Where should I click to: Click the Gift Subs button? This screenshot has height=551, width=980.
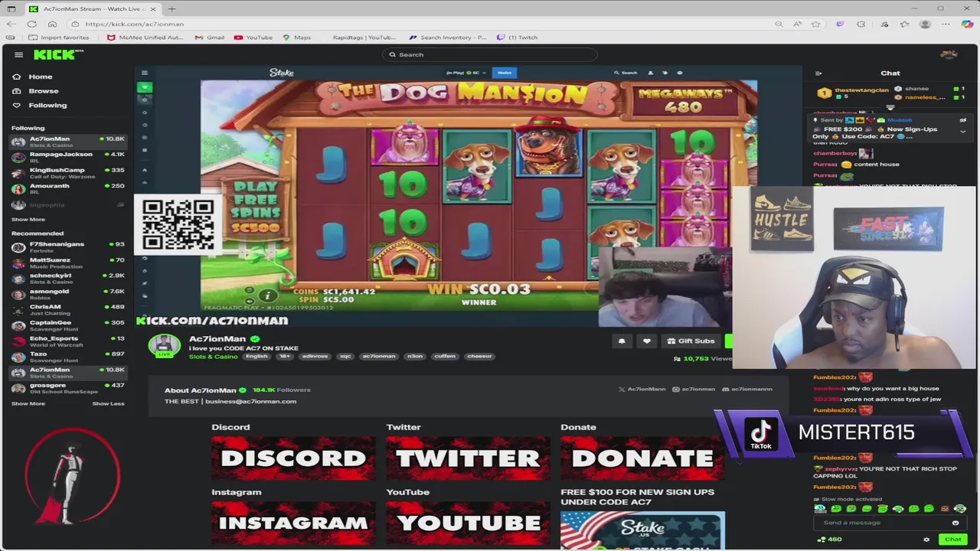coord(691,341)
